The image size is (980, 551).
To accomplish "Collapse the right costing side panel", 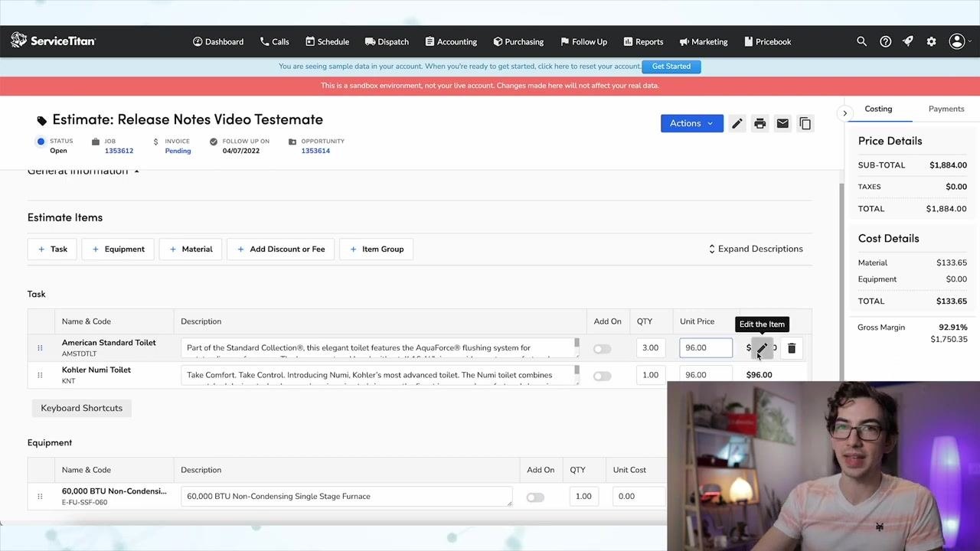I will [844, 113].
